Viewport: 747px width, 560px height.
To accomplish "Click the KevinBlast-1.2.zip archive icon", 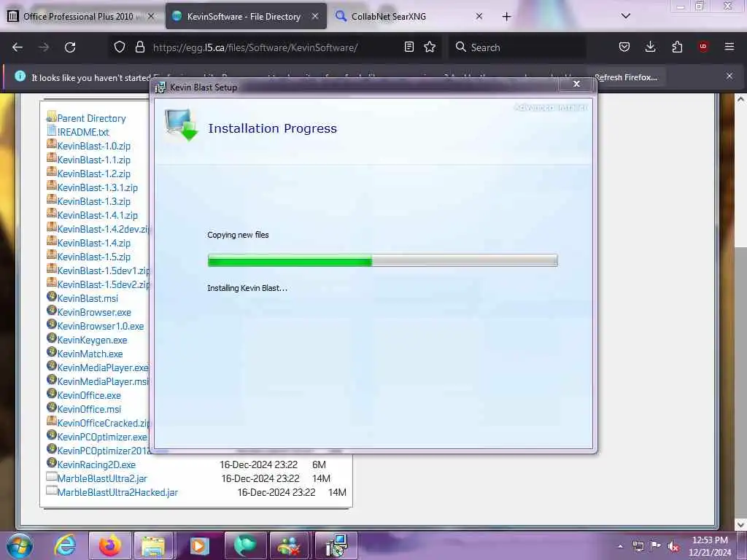I will point(52,172).
